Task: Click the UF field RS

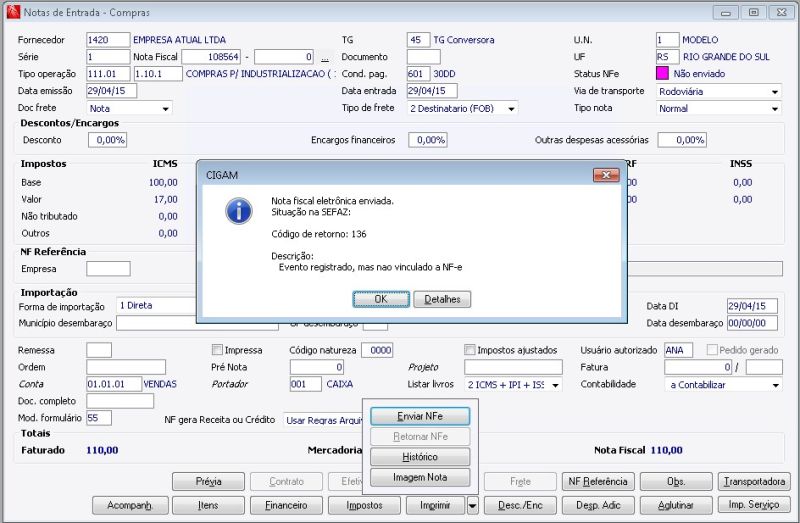Action: tap(667, 57)
